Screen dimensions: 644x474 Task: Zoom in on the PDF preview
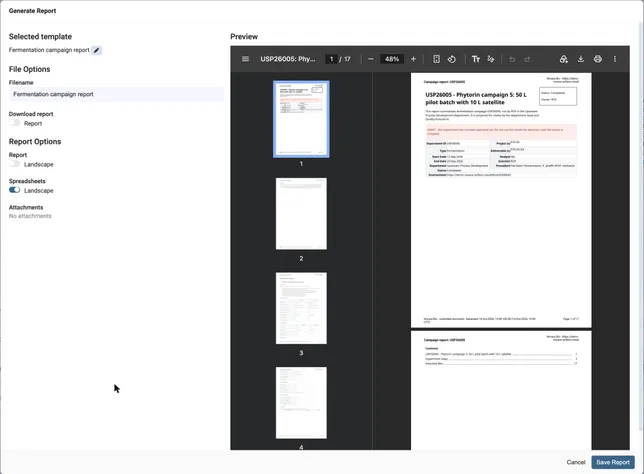[413, 59]
